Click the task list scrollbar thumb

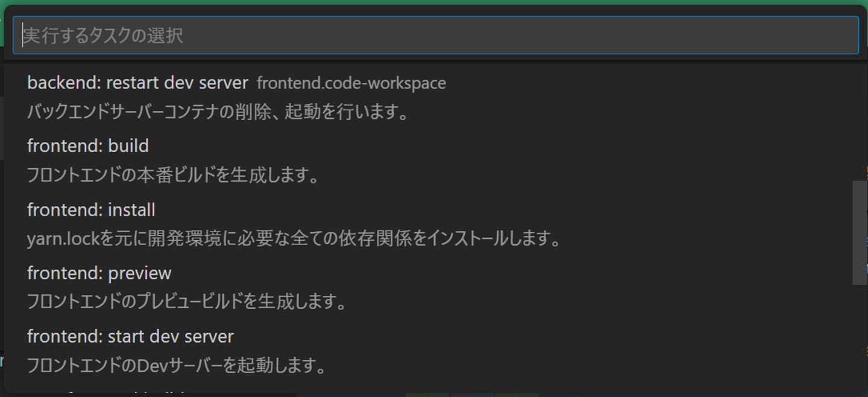point(859,233)
